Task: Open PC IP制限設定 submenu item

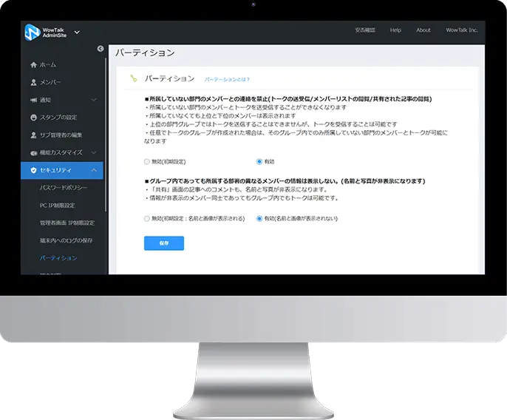Action: pos(57,206)
